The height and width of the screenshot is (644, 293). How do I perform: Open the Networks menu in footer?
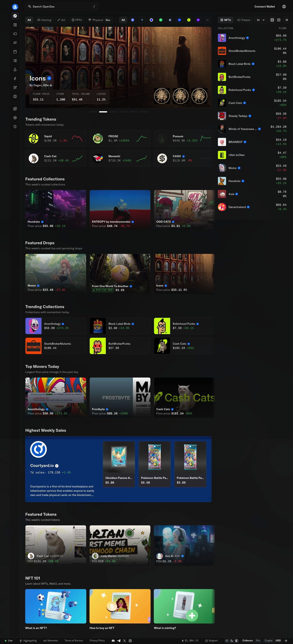coord(50,641)
